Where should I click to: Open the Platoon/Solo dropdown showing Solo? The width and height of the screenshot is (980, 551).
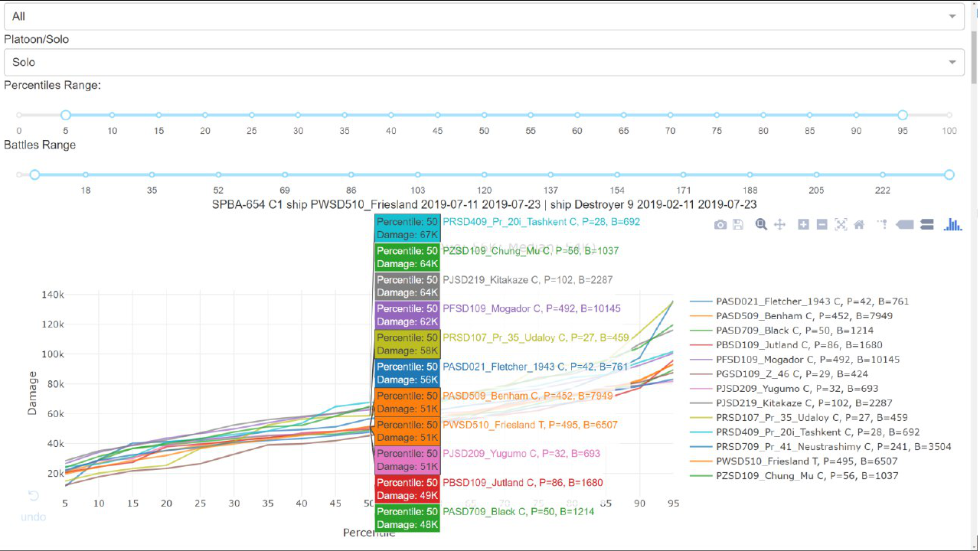click(483, 62)
